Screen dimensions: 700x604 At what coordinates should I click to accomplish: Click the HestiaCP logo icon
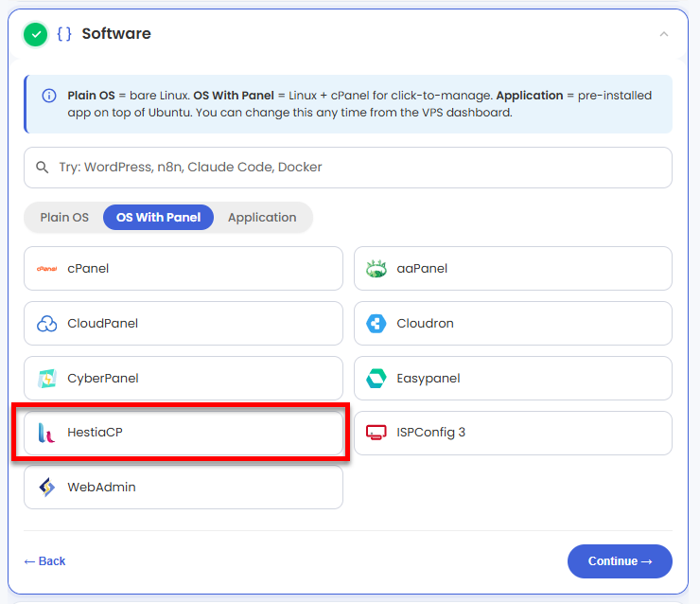pos(46,433)
